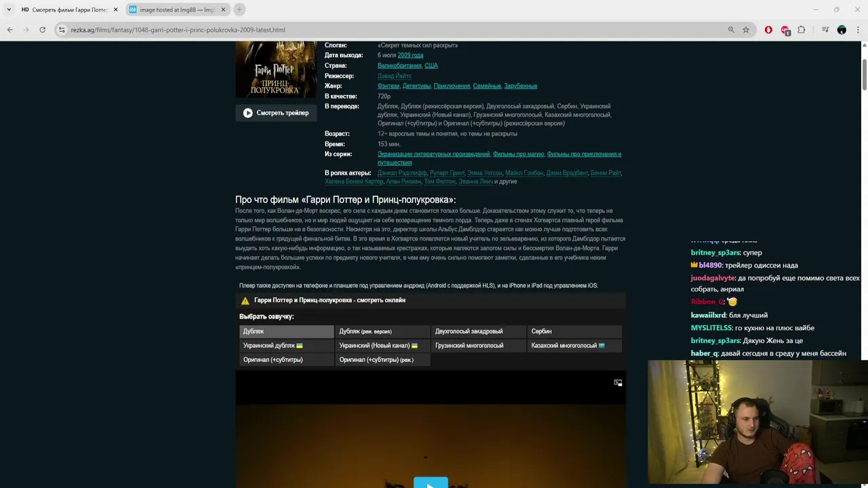Expand the tab search dropdown arrow
The image size is (868, 488).
(9, 9)
